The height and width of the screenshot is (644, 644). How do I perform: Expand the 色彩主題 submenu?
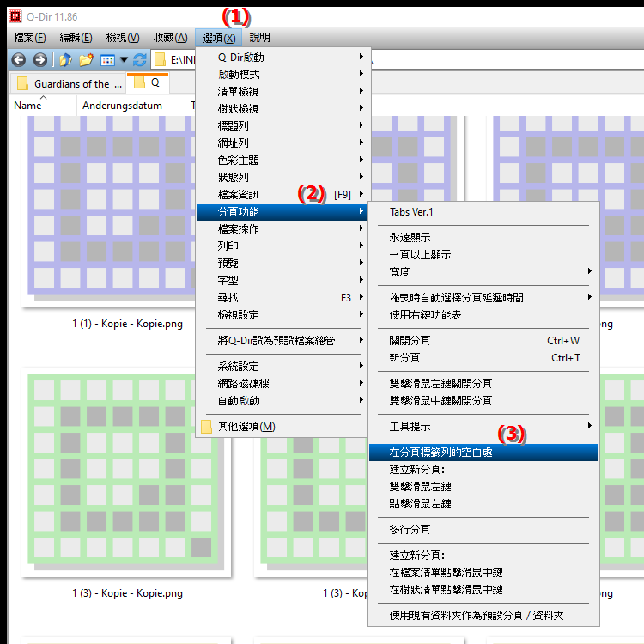pyautogui.click(x=283, y=161)
